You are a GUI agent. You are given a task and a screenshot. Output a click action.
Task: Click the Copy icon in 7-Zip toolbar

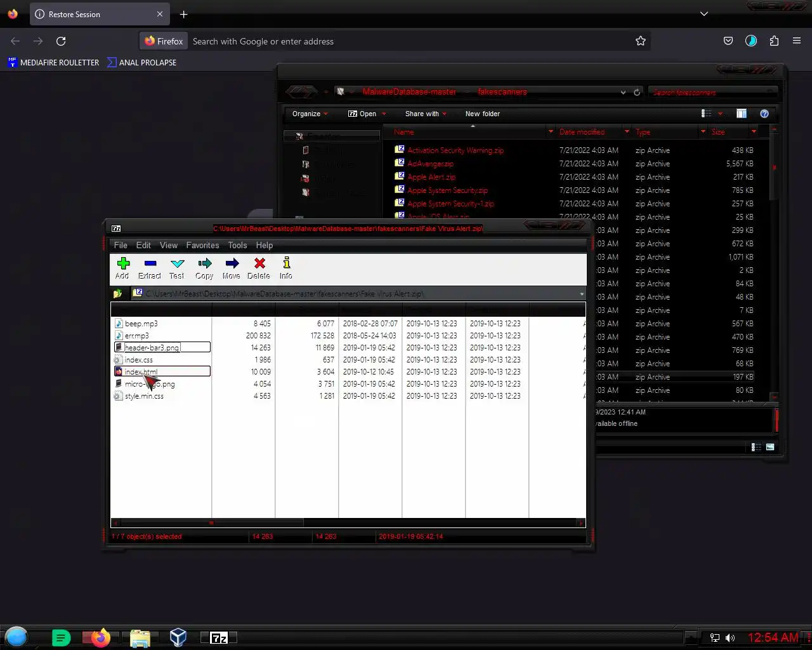tap(204, 268)
